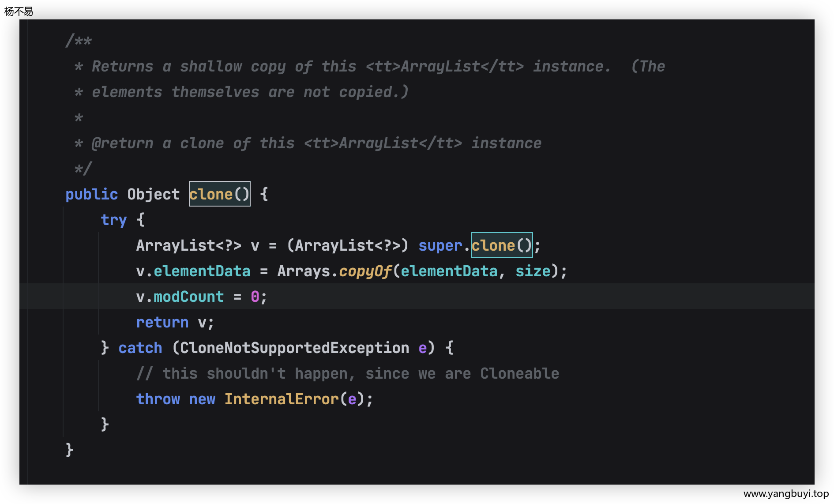This screenshot has height=504, width=834.
Task: Click the 'Arrays' class name
Action: pos(304,271)
